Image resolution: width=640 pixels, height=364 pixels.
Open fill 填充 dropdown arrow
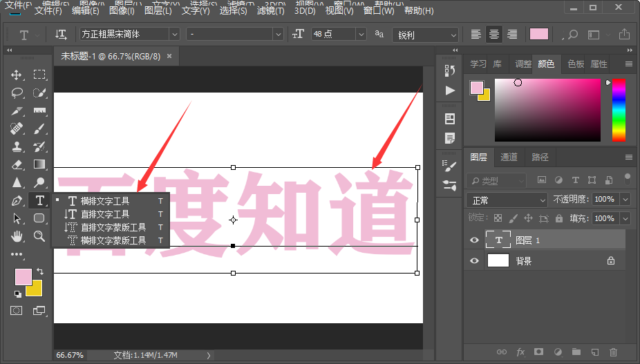pyautogui.click(x=625, y=218)
